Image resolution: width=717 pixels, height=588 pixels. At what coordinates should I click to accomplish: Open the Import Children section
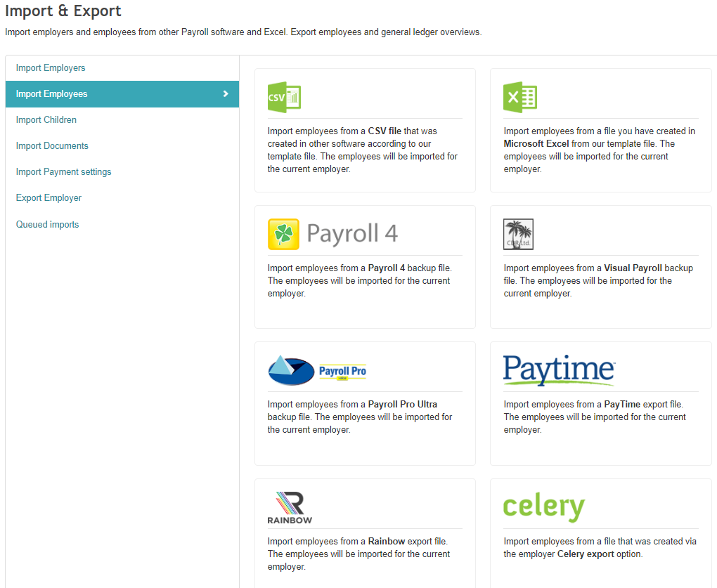46,119
